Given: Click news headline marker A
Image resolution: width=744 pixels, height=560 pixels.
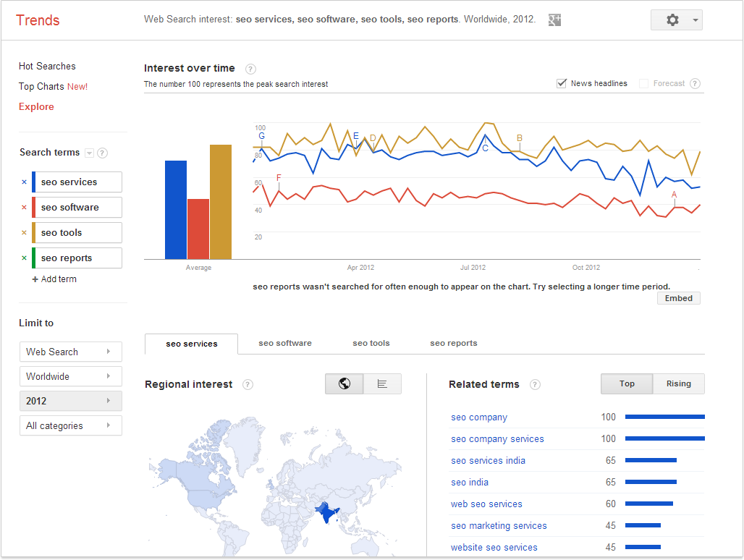Looking at the screenshot, I should point(675,195).
